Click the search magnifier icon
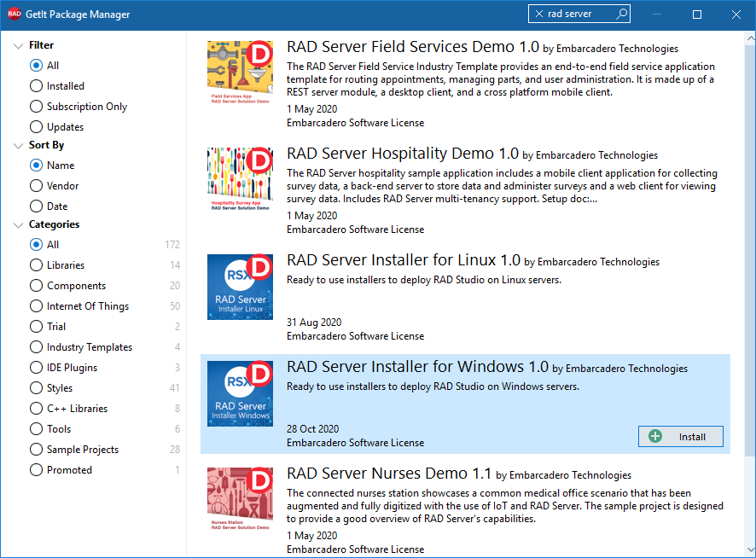 (621, 14)
